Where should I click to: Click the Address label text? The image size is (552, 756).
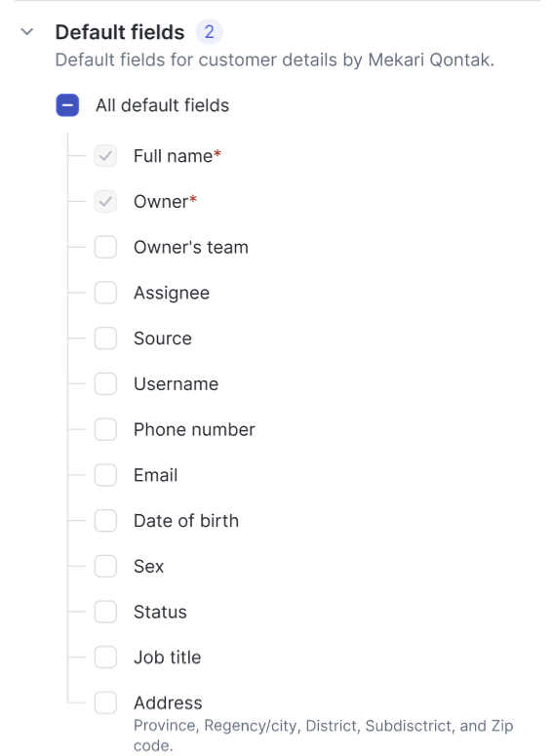pyautogui.click(x=168, y=703)
